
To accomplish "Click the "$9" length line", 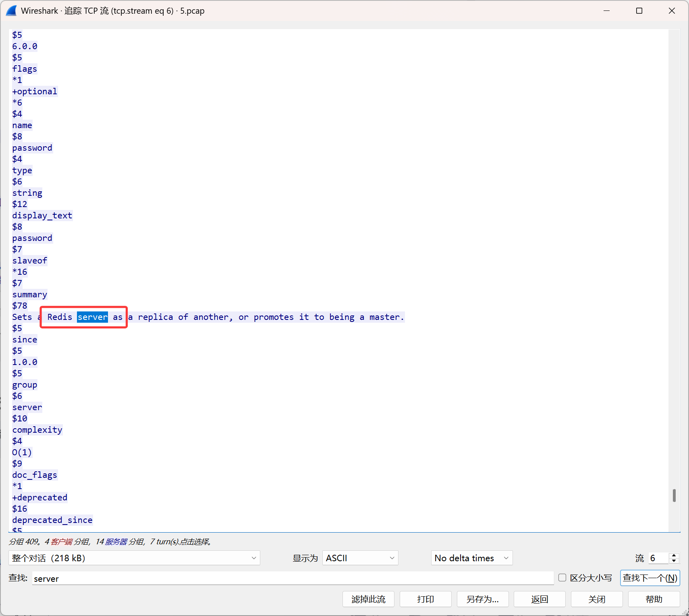I will pyautogui.click(x=17, y=464).
